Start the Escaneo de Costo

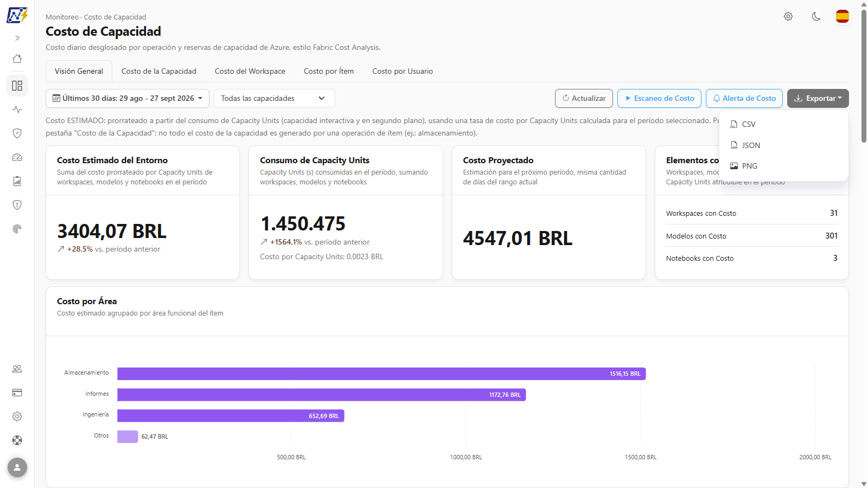pyautogui.click(x=659, y=98)
